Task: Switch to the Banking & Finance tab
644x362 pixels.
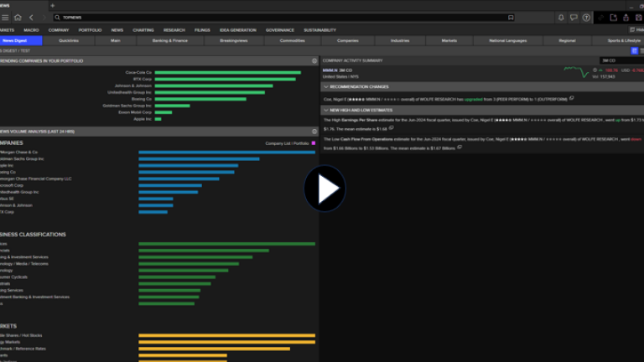Action: (x=169, y=40)
